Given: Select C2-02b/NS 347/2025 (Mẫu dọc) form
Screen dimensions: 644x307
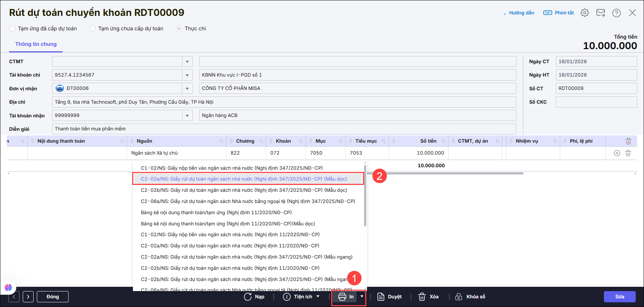Looking at the screenshot, I should pos(248,190).
